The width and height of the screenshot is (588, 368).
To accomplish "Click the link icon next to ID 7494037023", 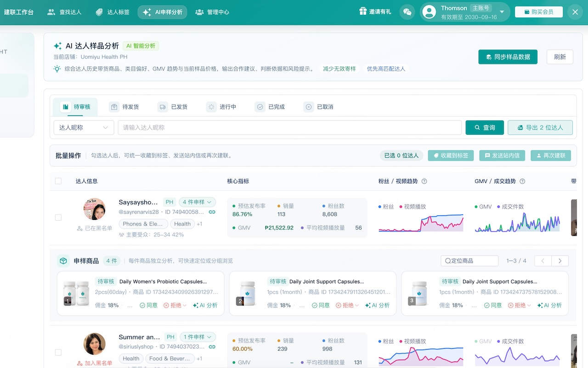I will tap(212, 347).
